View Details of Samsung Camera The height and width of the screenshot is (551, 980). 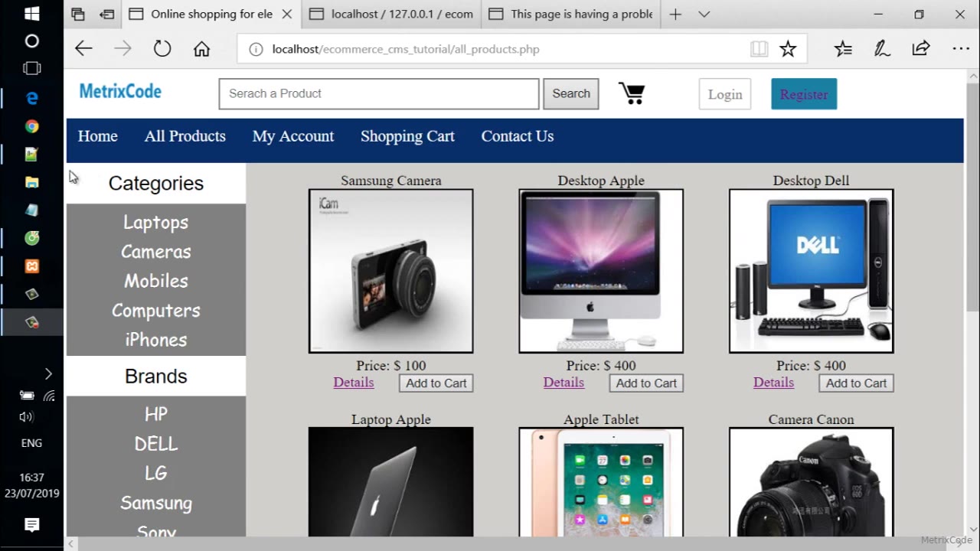click(x=354, y=383)
